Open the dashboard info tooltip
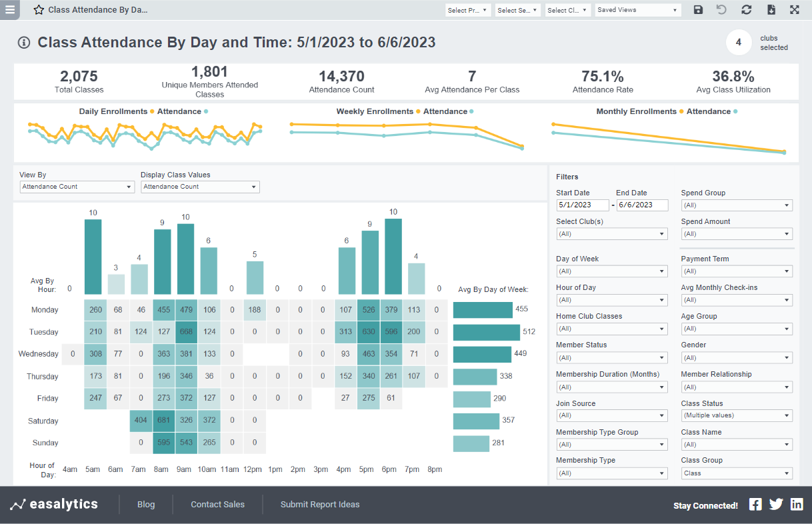812x524 pixels. [x=24, y=42]
